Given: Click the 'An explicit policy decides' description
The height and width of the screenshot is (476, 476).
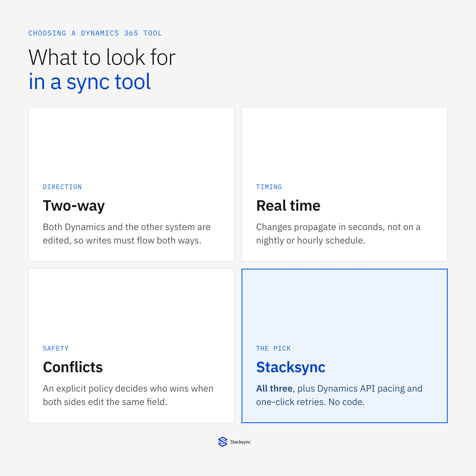Looking at the screenshot, I should (x=128, y=395).
